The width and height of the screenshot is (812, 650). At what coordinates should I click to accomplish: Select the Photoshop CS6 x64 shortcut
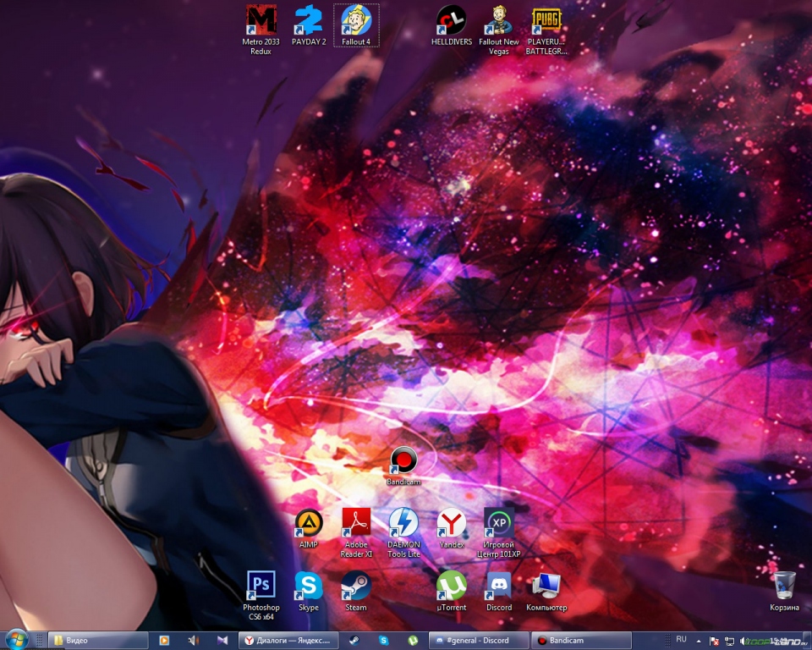click(261, 595)
